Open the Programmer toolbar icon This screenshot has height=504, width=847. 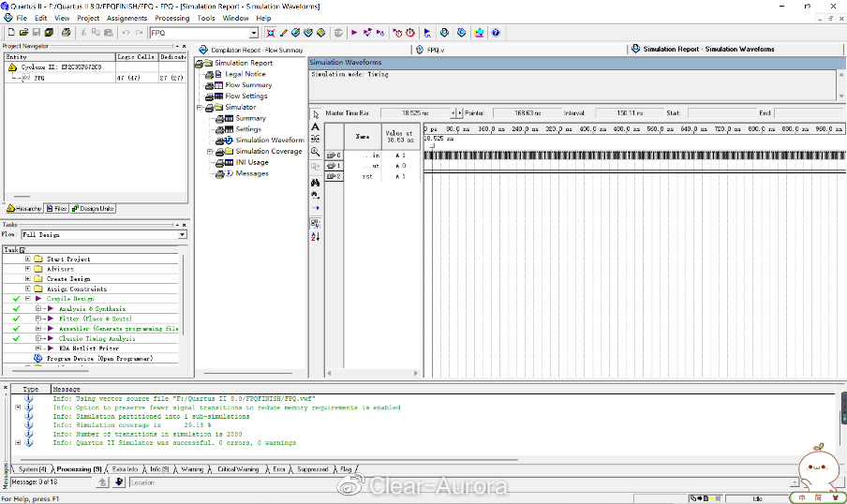coord(461,33)
